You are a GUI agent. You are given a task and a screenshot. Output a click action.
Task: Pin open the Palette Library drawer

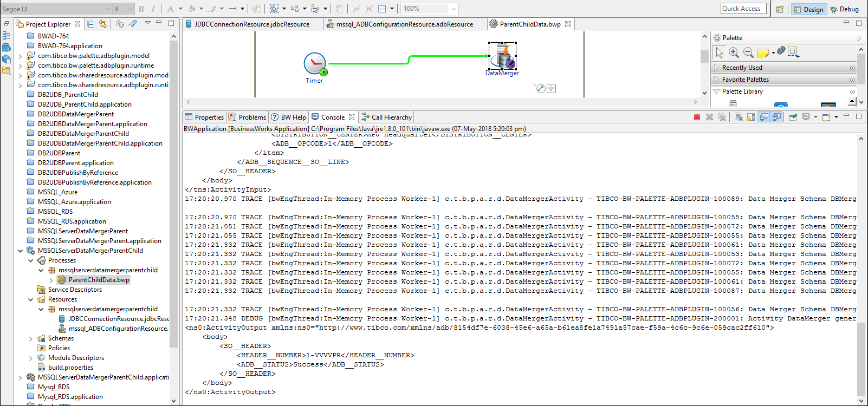[x=852, y=92]
